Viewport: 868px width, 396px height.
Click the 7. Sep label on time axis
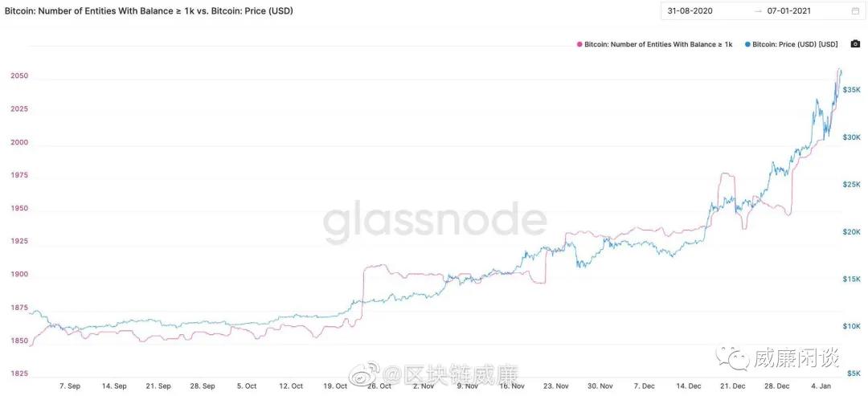[x=70, y=386]
